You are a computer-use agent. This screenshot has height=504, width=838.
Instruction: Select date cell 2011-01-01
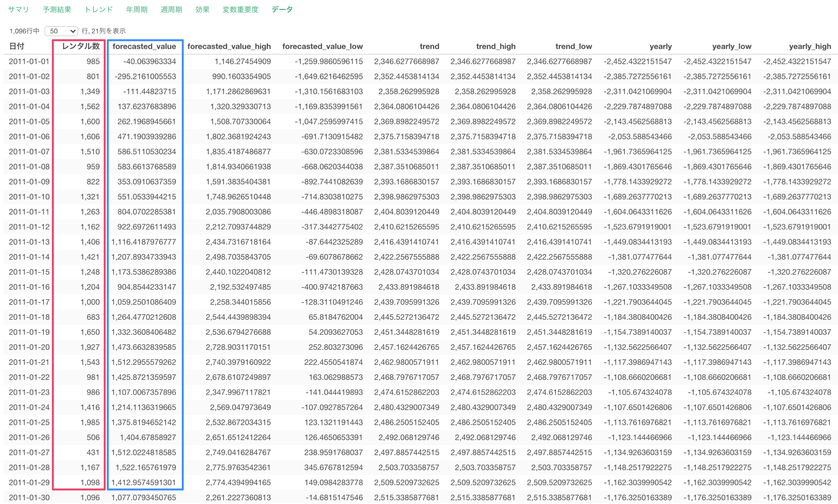pyautogui.click(x=29, y=62)
